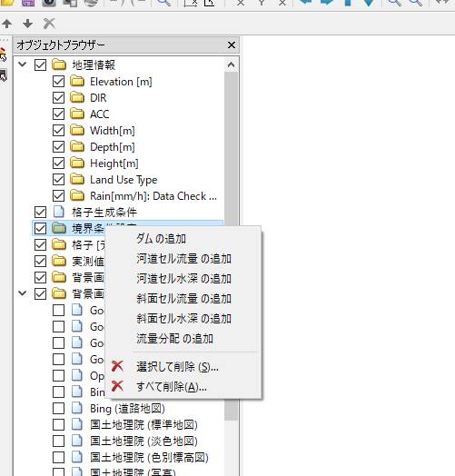455x476 pixels.
Task: Click the green folder icon of 境界条件
Action: (x=59, y=228)
